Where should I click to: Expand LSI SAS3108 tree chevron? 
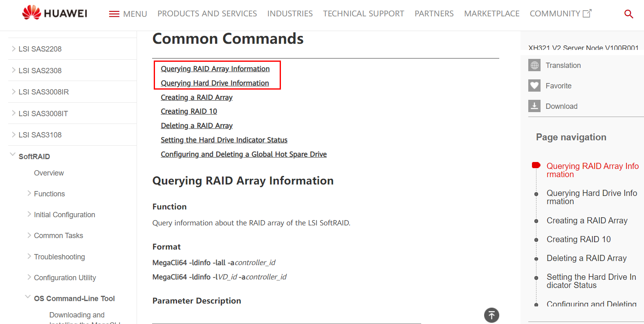coord(13,135)
